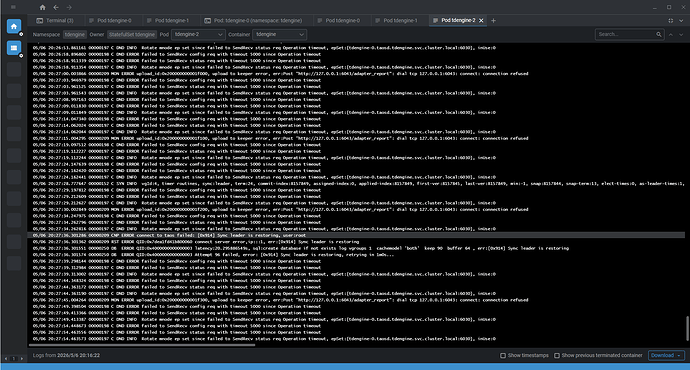Click the 'Attempt 96 failed' log line
The width and height of the screenshot is (690, 370).
click(x=213, y=255)
